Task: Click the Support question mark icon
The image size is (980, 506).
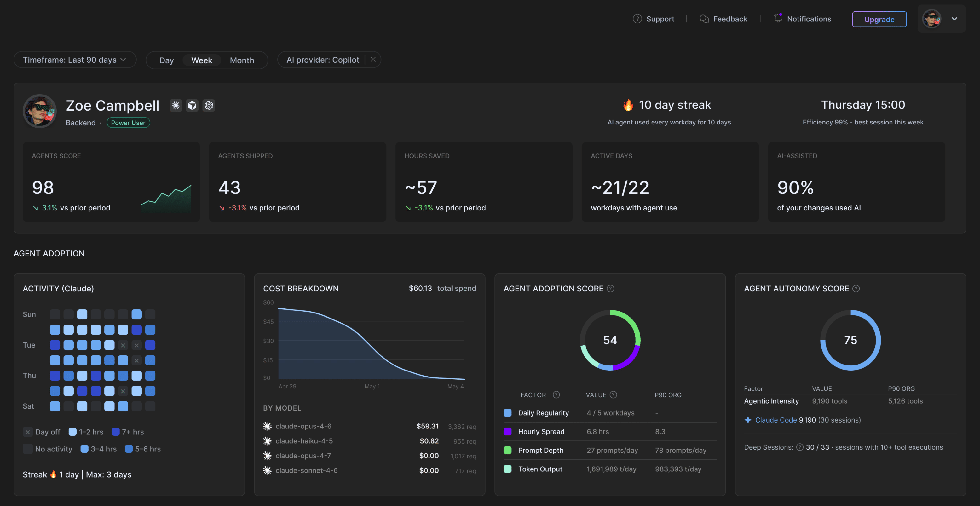Action: tap(637, 19)
